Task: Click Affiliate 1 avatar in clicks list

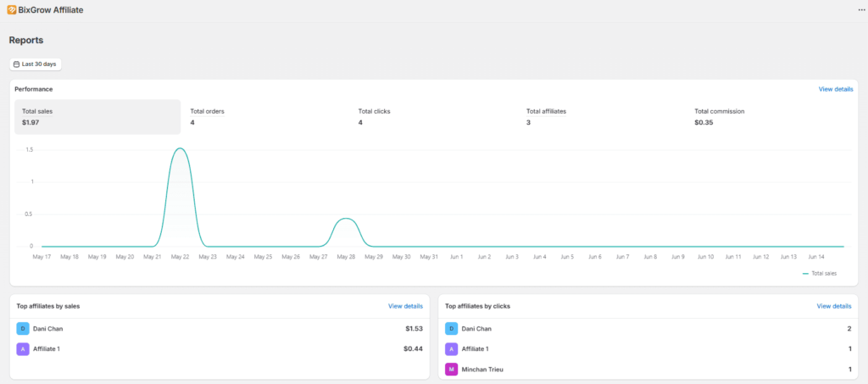Action: pyautogui.click(x=451, y=349)
